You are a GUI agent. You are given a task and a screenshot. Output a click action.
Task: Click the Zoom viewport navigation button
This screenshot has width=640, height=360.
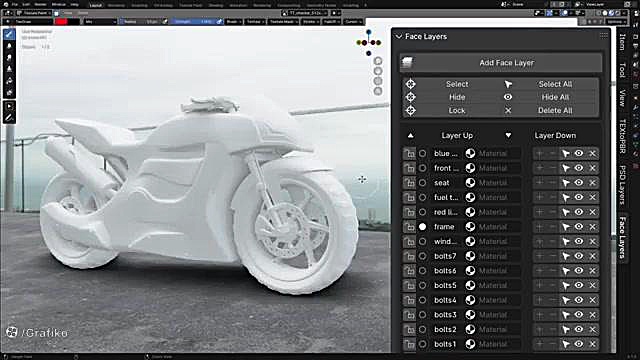(378, 61)
